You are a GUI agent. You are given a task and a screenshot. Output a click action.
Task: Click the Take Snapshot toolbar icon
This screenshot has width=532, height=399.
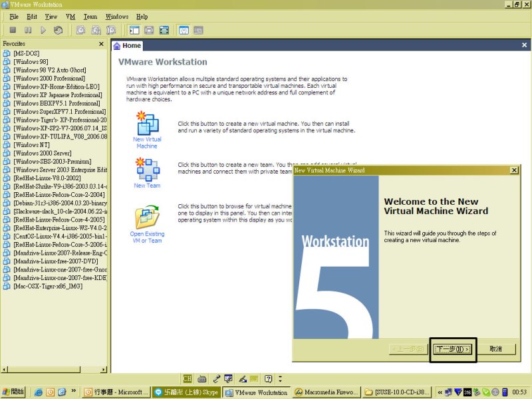tap(80, 30)
